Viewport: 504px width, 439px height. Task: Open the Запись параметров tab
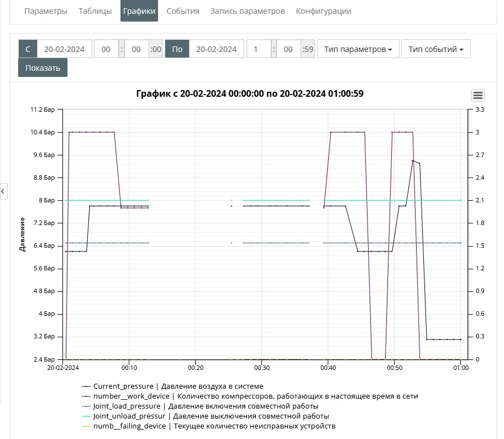point(248,11)
